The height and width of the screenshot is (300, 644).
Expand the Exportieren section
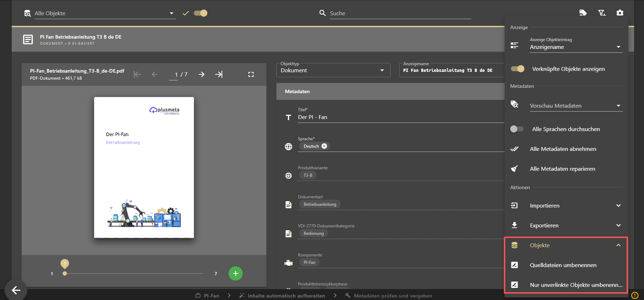coord(566,225)
